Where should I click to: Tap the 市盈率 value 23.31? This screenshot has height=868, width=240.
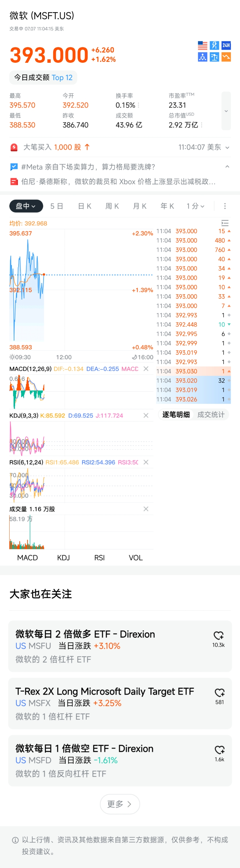point(177,105)
